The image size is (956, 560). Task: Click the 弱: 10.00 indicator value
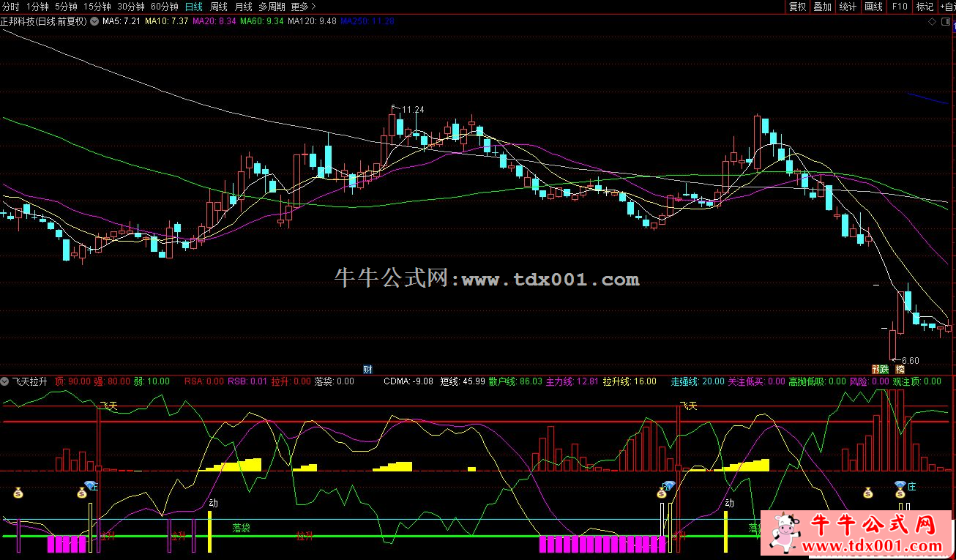point(152,381)
